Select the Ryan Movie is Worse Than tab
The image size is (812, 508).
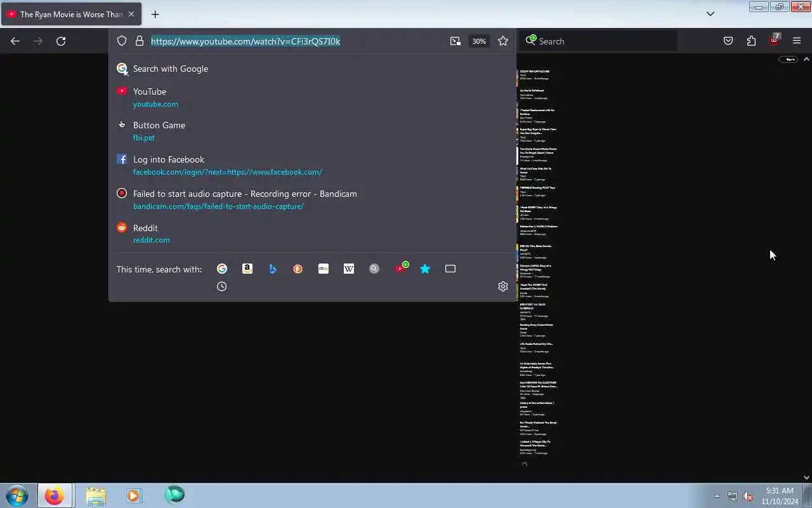[71, 14]
